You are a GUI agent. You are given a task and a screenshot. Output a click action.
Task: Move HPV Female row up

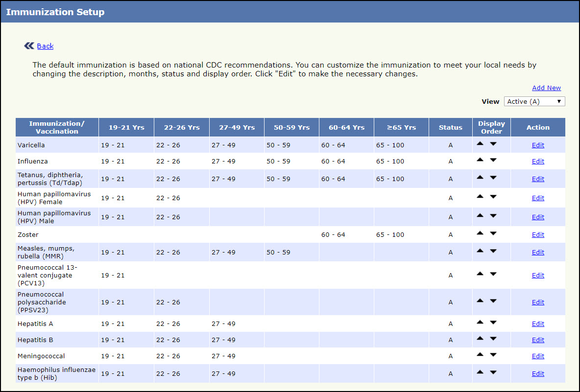tap(480, 197)
